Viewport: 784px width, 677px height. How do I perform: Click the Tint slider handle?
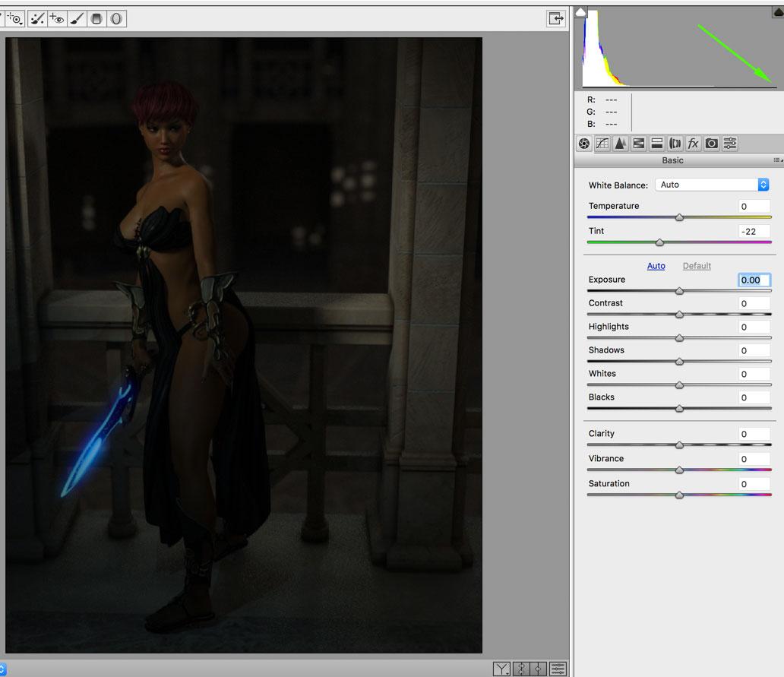659,242
